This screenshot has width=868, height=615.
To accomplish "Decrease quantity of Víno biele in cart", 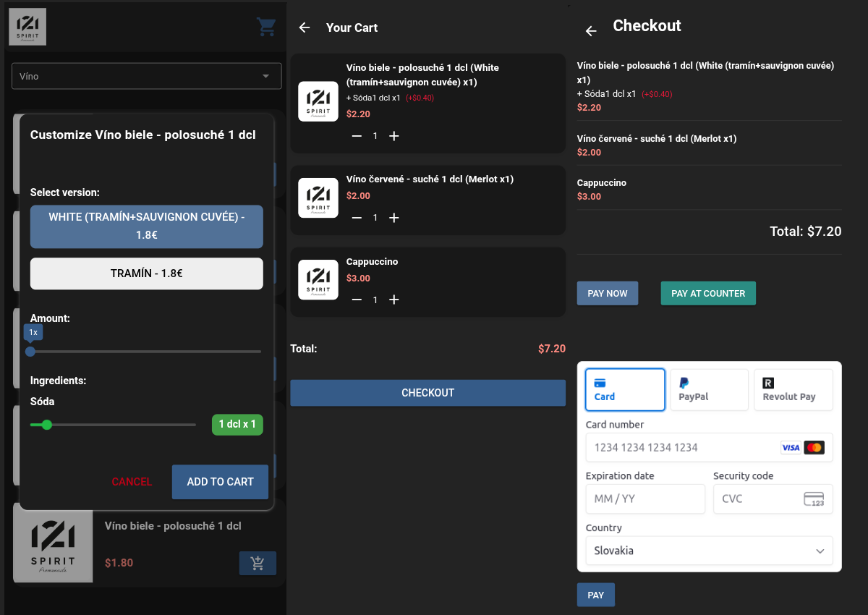I will coord(357,136).
